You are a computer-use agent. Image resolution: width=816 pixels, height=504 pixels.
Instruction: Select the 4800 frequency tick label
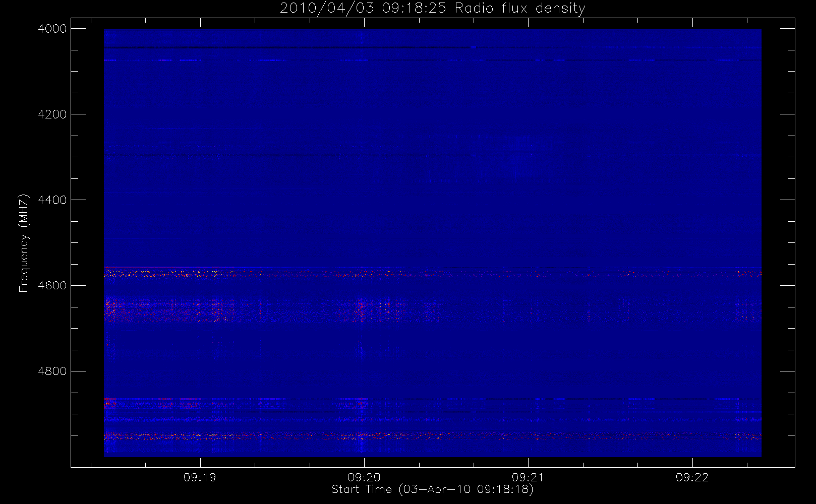(52, 371)
